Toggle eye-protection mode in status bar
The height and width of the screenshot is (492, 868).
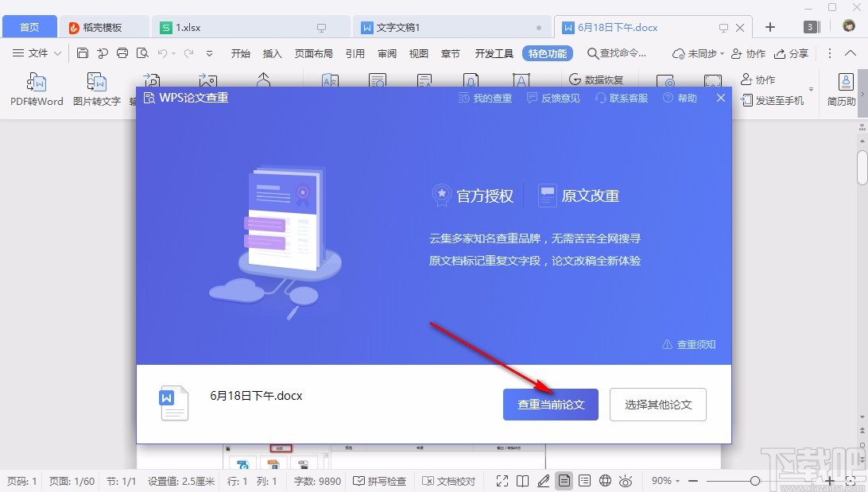[626, 481]
